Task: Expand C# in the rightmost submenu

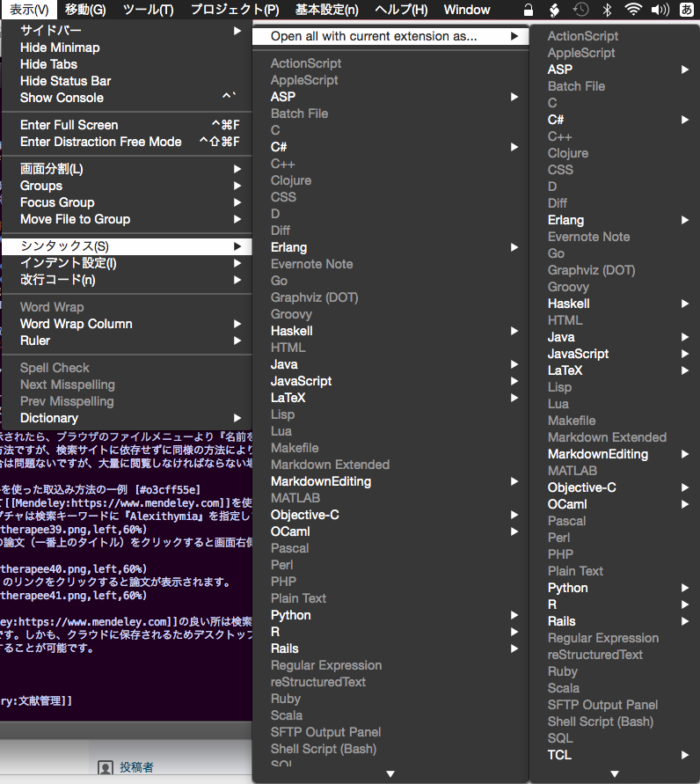Action: [615, 120]
